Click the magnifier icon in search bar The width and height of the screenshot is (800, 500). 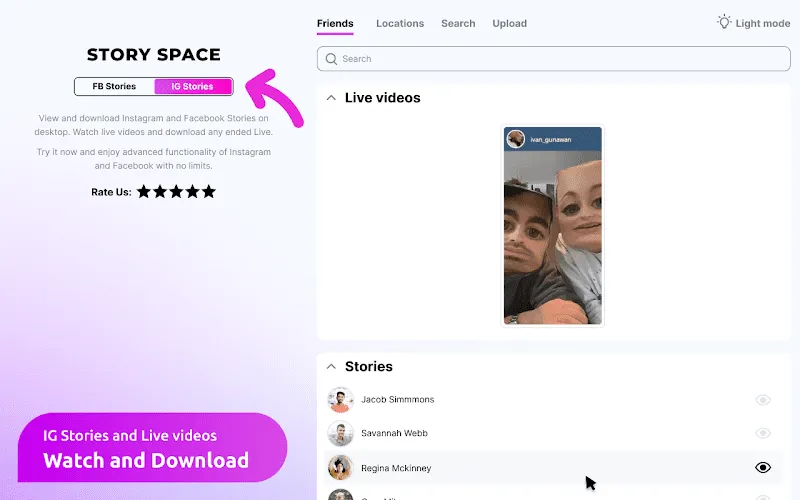330,59
